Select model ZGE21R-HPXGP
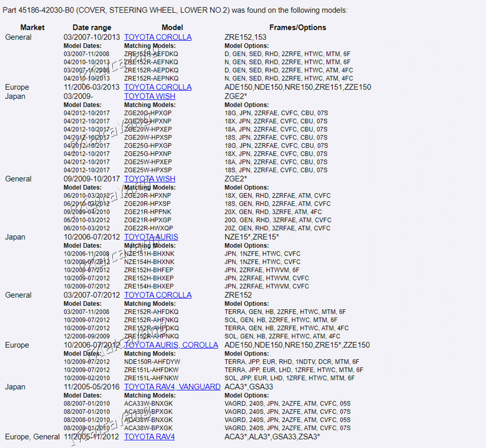This screenshot has width=486, height=448. pyautogui.click(x=148, y=220)
